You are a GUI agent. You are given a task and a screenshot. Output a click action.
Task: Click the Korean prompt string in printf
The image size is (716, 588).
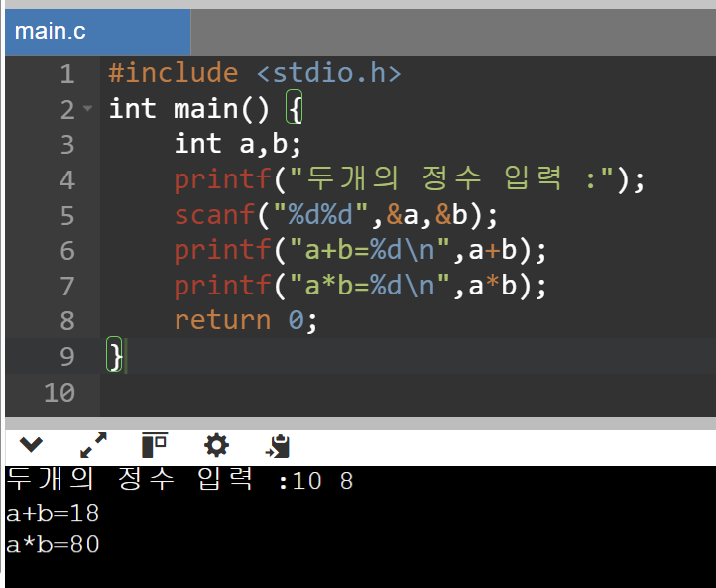tap(451, 178)
